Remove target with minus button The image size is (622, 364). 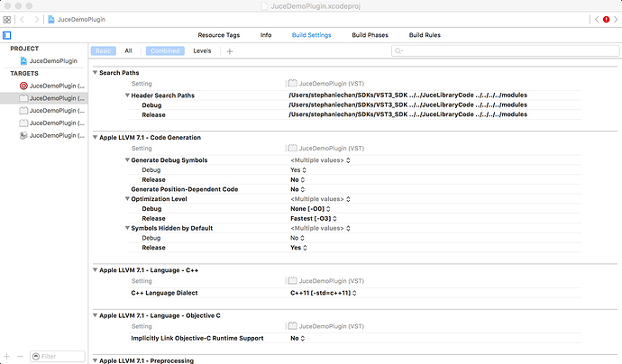20,357
